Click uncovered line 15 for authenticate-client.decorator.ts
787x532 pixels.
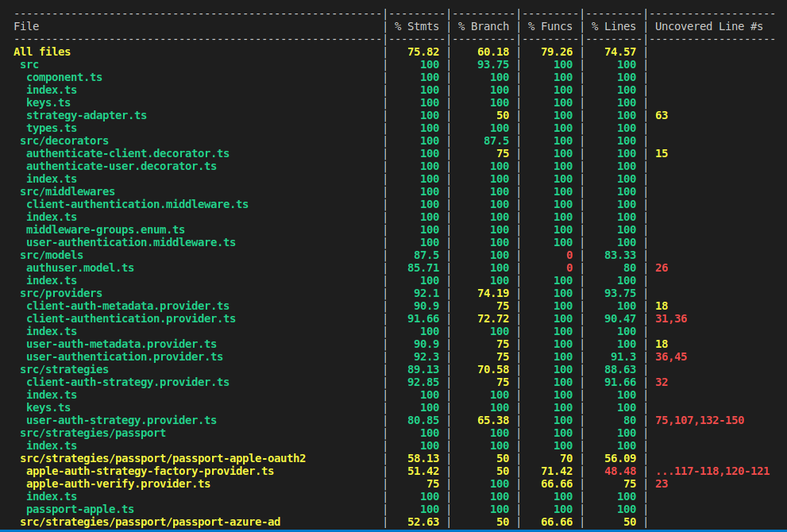(662, 153)
